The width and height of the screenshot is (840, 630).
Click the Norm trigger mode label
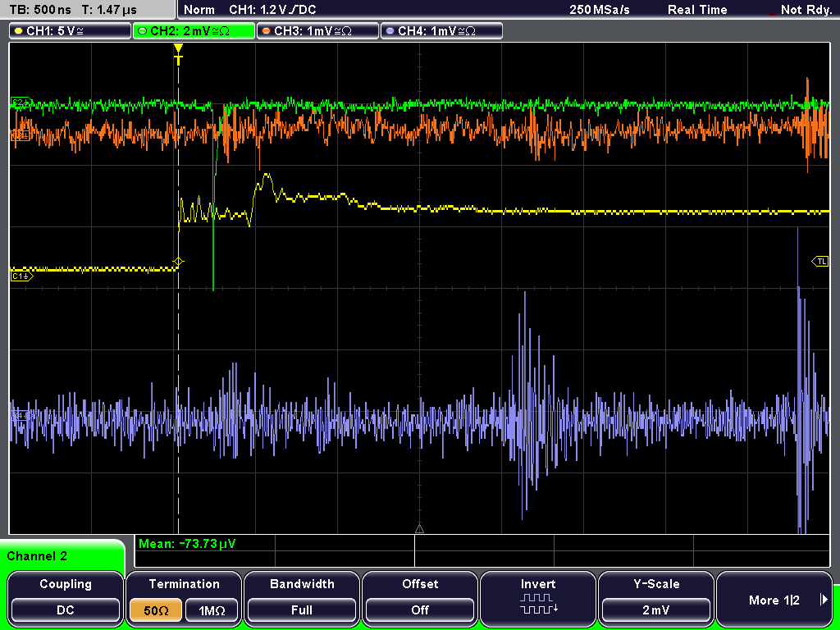199,10
